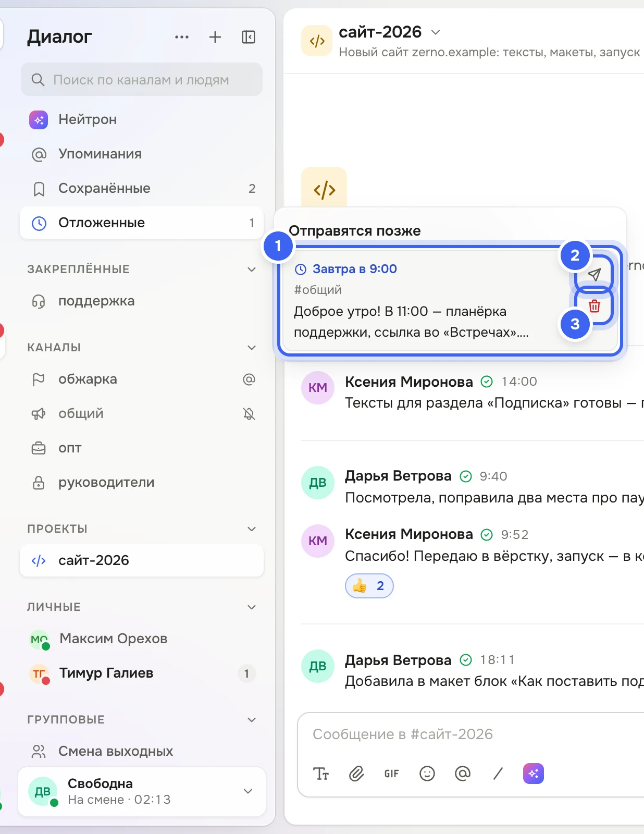Open chat with Максим Орехов

click(142, 639)
